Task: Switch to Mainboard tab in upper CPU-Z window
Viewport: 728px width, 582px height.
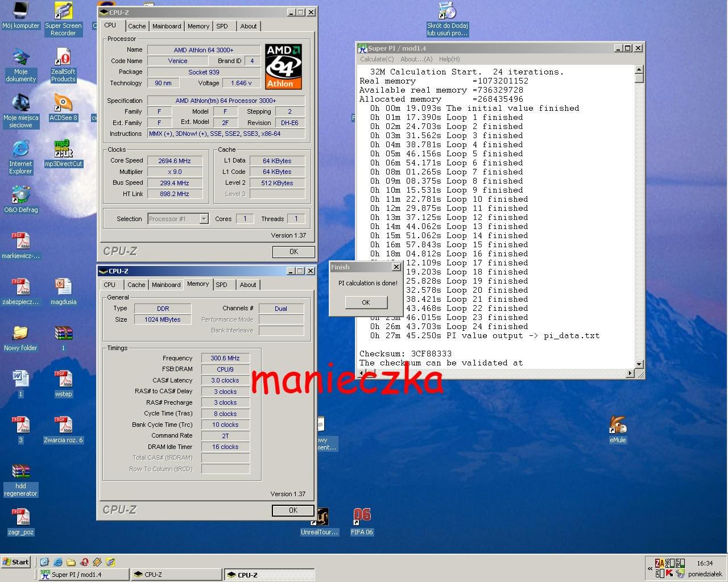Action: [x=167, y=26]
